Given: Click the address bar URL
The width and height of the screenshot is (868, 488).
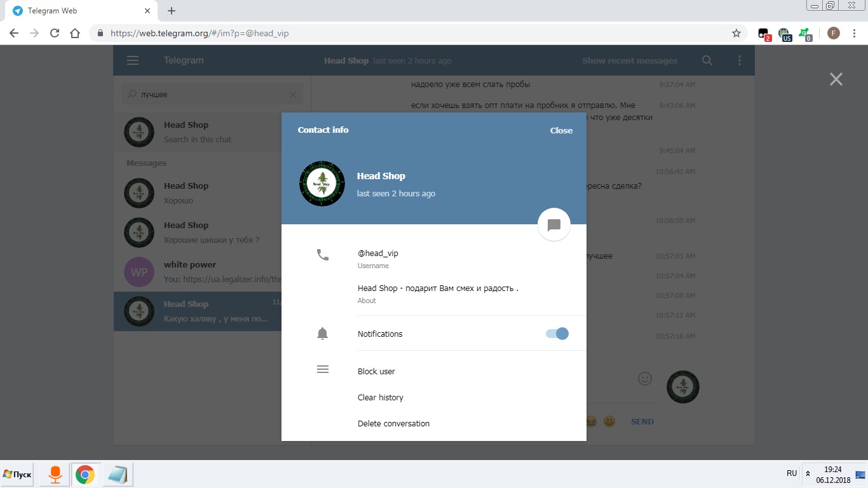Looking at the screenshot, I should click(x=200, y=33).
